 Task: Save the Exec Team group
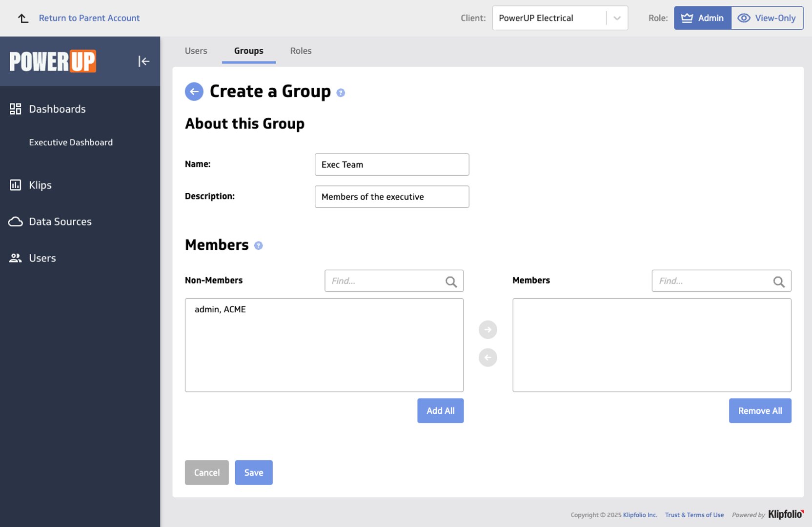(x=253, y=472)
